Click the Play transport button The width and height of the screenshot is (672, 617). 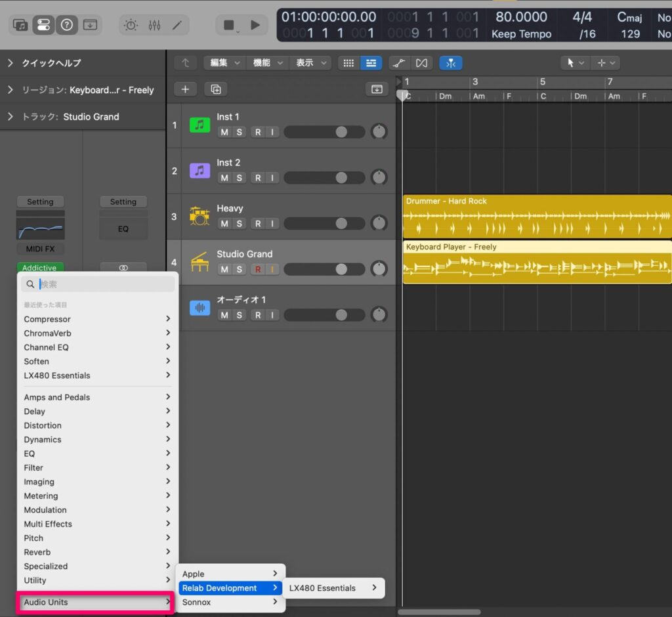[x=255, y=26]
